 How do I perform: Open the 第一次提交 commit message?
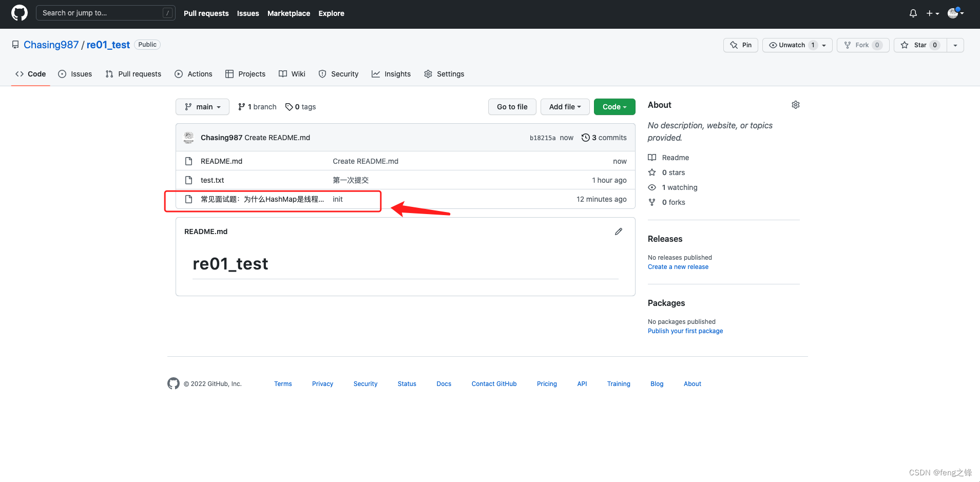[x=351, y=180]
